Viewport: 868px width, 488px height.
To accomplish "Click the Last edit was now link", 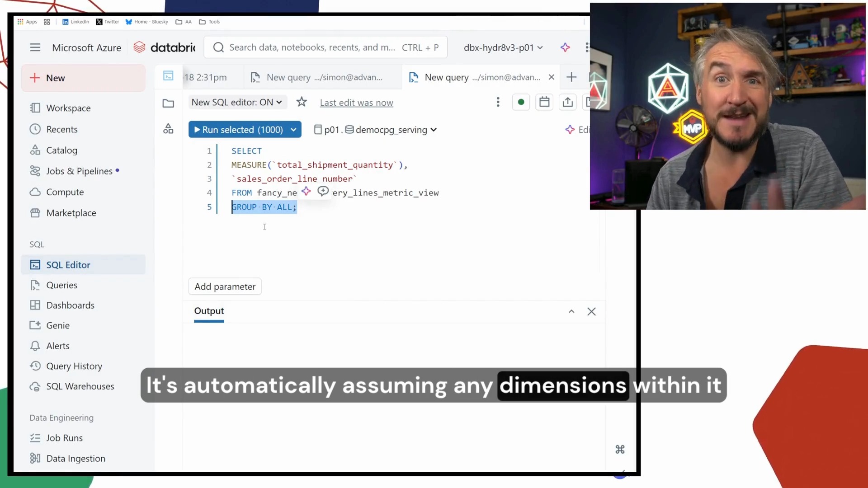I will (356, 103).
